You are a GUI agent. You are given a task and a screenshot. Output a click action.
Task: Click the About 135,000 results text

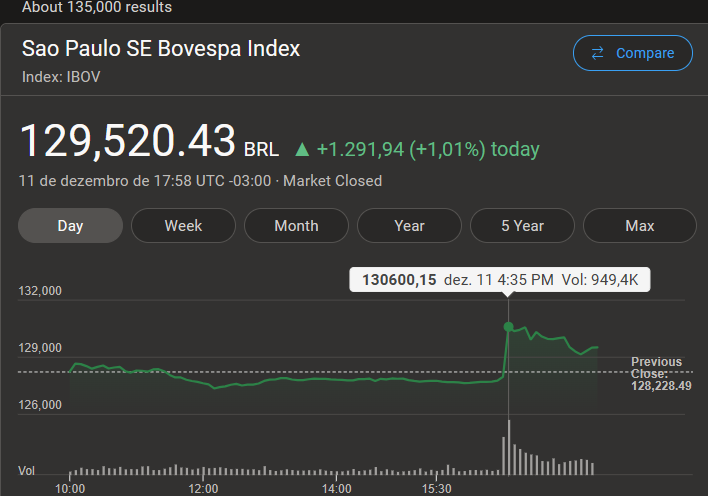pyautogui.click(x=97, y=7)
